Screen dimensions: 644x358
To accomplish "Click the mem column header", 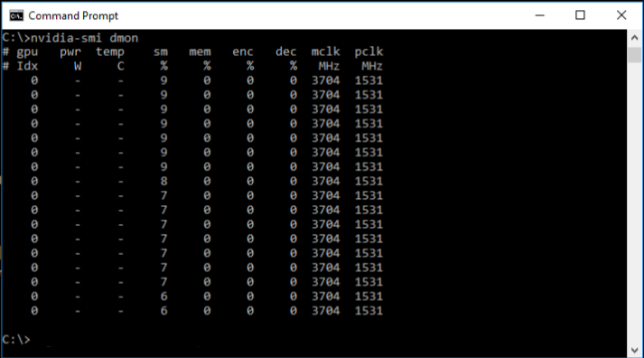I will pyautogui.click(x=200, y=52).
